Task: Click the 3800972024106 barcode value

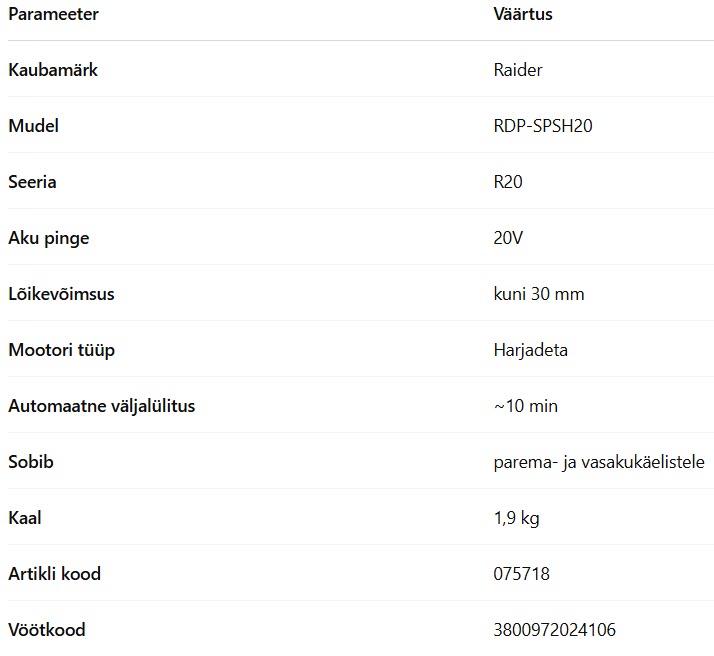Action: point(555,630)
